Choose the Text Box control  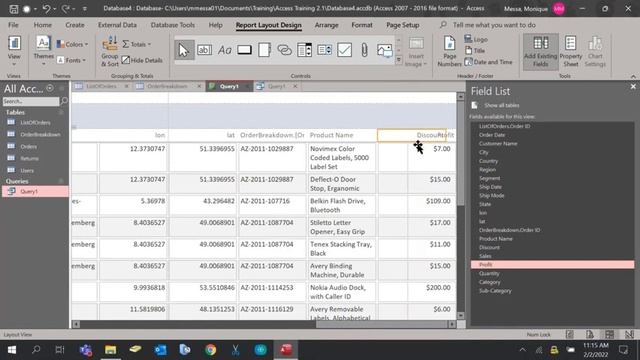coord(204,50)
